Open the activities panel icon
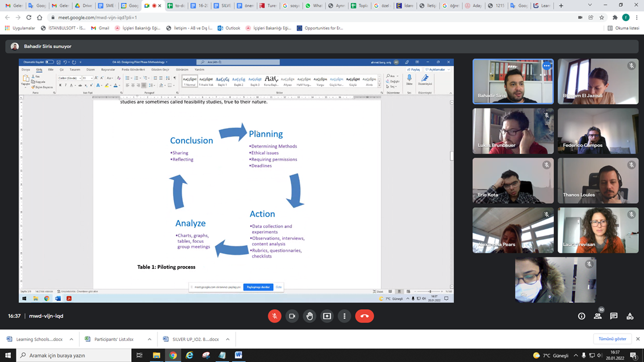Image resolution: width=644 pixels, height=362 pixels. pyautogui.click(x=630, y=316)
